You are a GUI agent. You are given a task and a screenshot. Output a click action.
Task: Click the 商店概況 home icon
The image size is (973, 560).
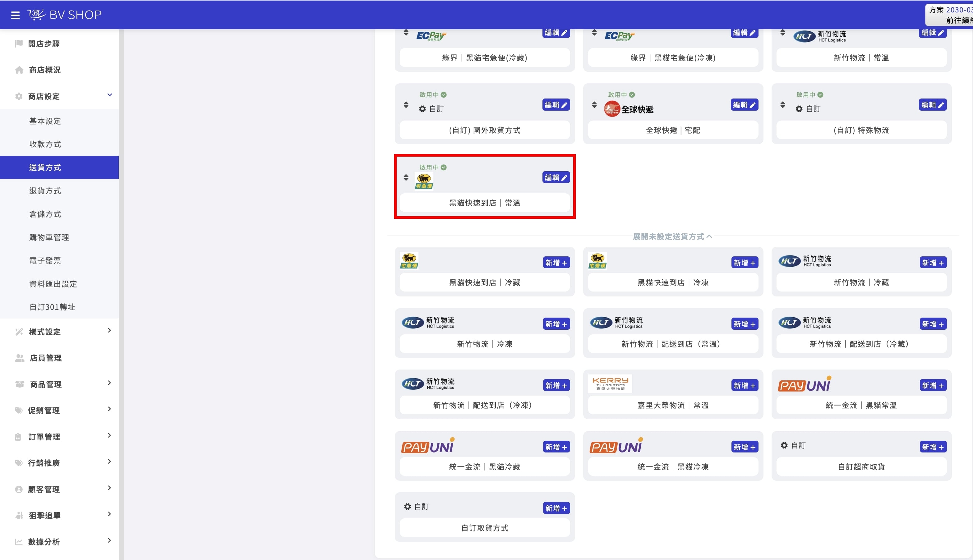click(19, 70)
